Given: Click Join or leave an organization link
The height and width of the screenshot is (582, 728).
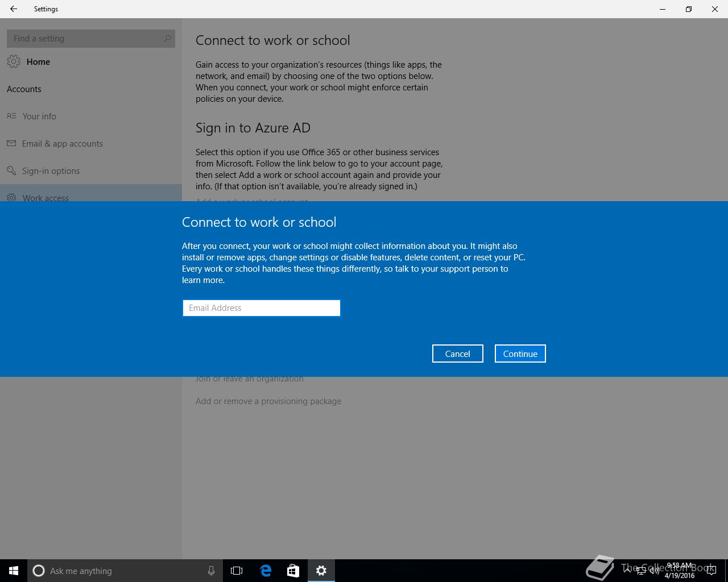Looking at the screenshot, I should pos(250,379).
